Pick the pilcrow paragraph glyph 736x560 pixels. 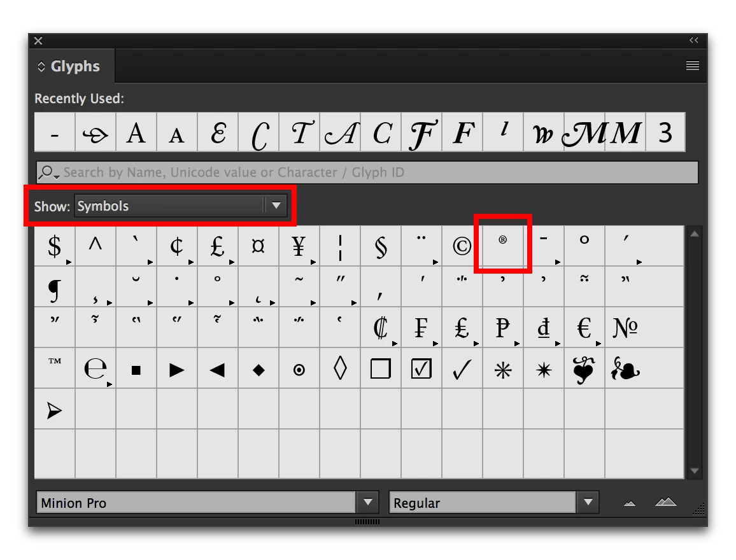(x=55, y=286)
